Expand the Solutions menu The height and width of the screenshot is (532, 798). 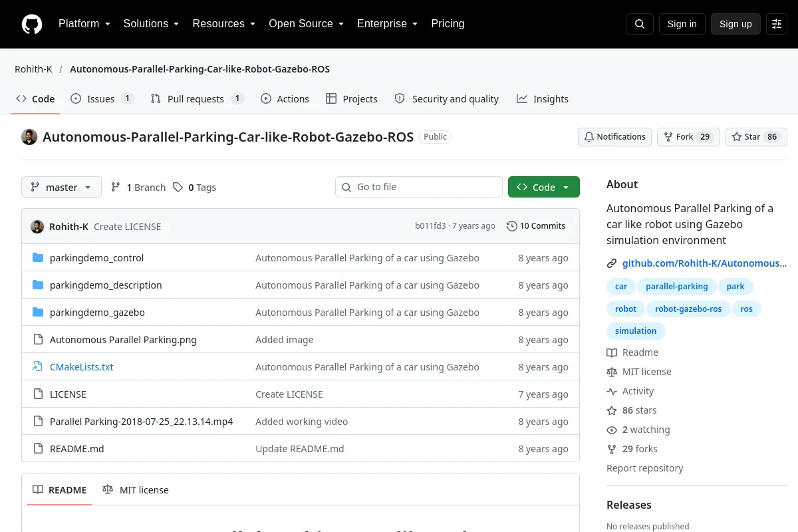tap(152, 24)
